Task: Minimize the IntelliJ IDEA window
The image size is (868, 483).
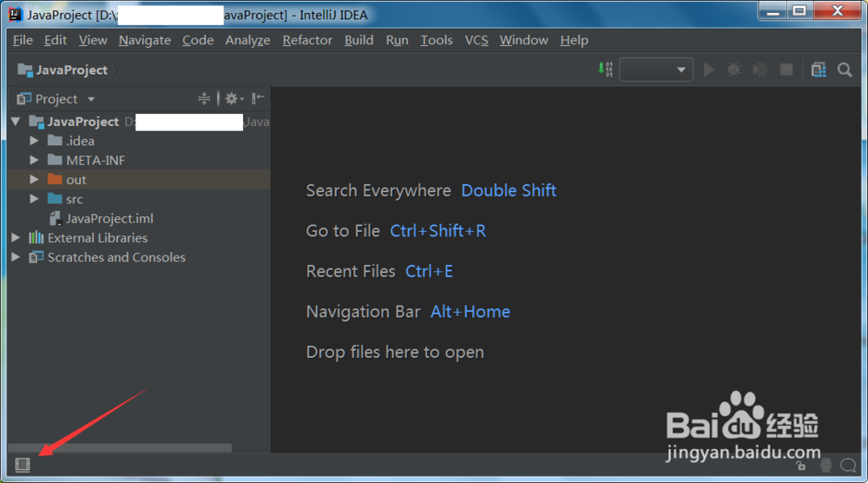Action: [x=773, y=11]
